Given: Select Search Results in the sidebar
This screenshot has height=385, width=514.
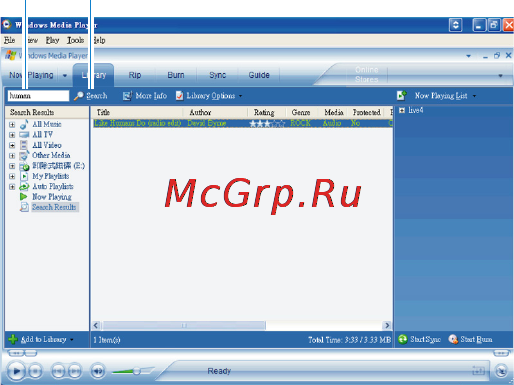Looking at the screenshot, I should 54,207.
